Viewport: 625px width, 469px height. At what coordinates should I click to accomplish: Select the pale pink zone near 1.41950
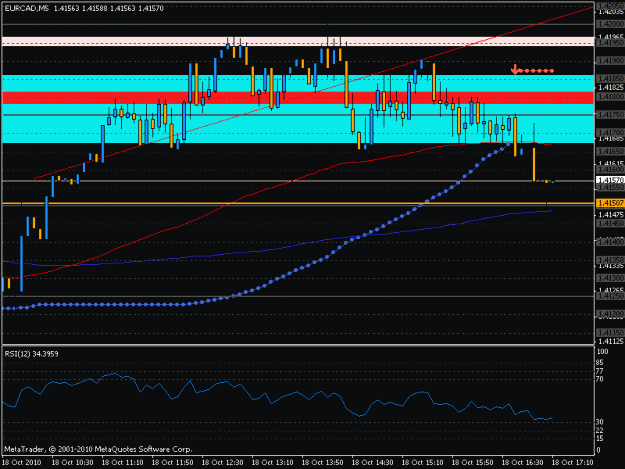[298, 41]
